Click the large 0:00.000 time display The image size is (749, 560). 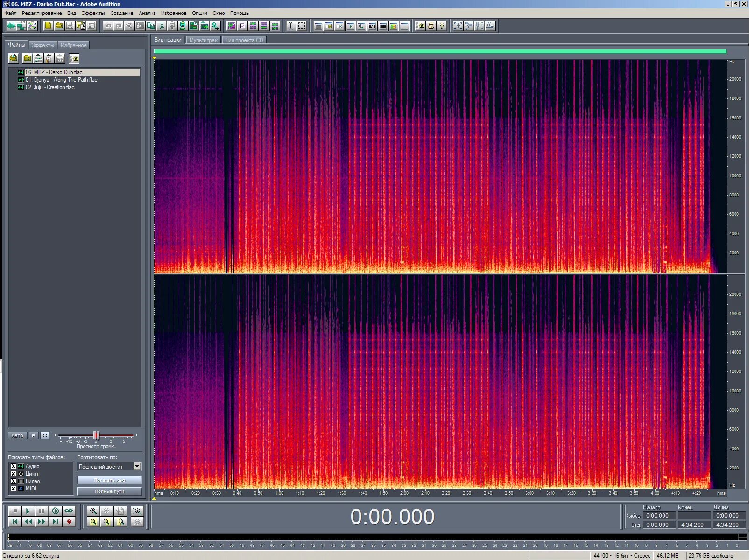392,517
